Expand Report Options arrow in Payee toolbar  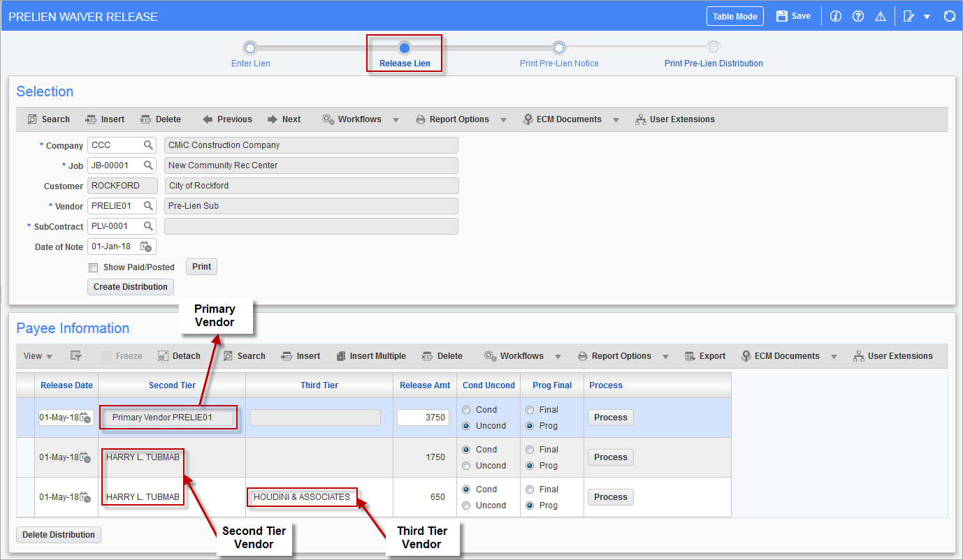coord(665,356)
